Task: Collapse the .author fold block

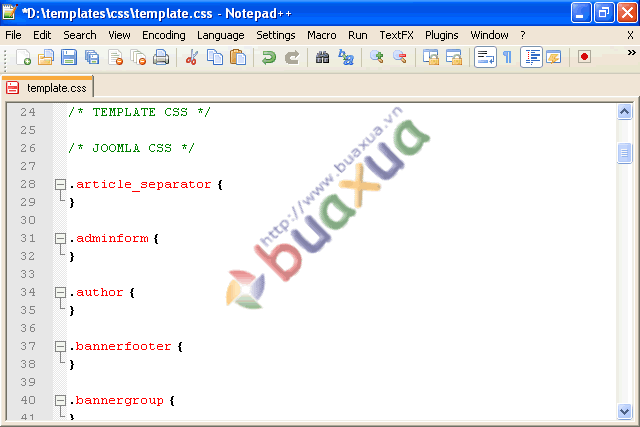Action: tap(60, 292)
